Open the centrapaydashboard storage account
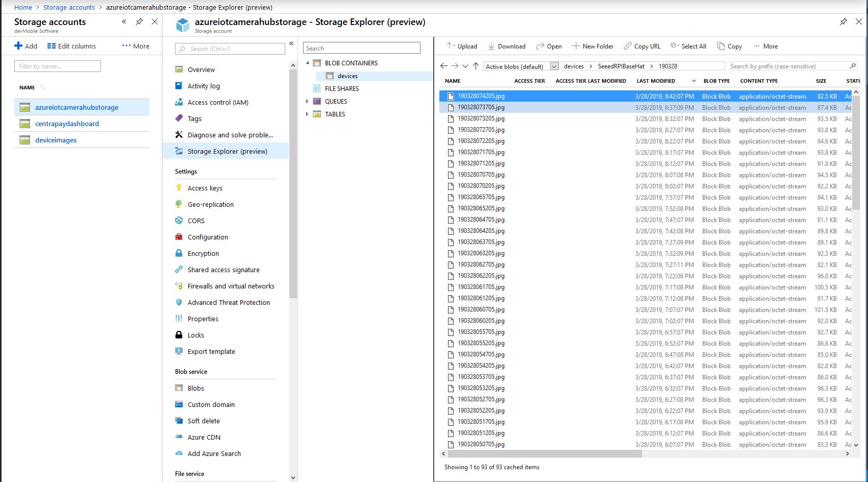The height and width of the screenshot is (482, 868). [x=67, y=124]
